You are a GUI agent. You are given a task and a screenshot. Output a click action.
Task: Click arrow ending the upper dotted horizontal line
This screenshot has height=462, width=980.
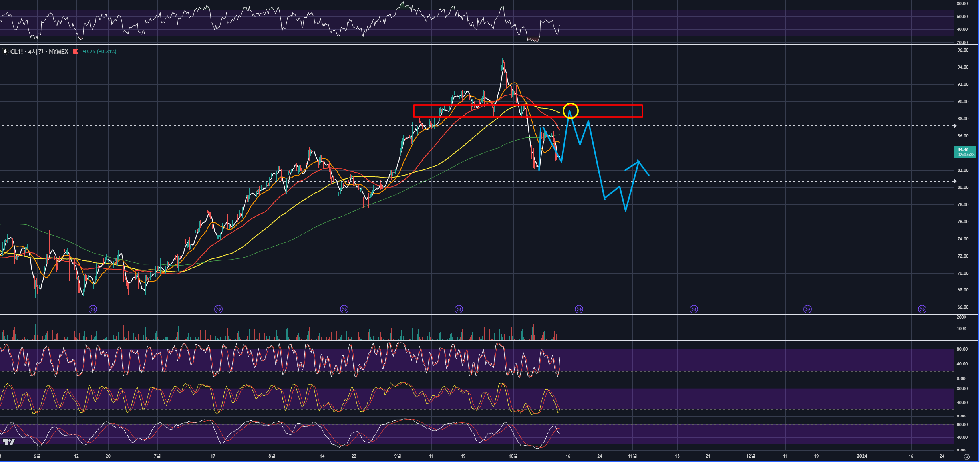(955, 126)
